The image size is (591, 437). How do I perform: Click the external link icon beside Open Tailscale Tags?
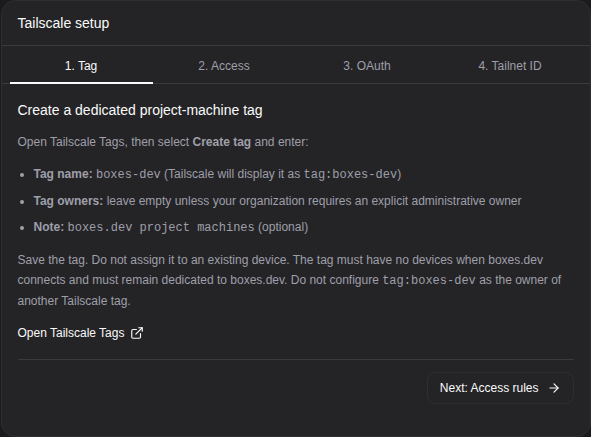(137, 333)
